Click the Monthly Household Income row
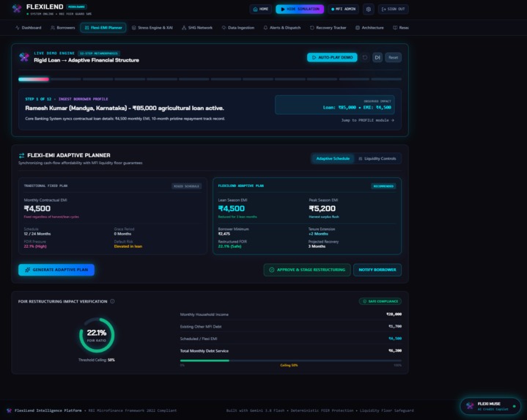 [x=291, y=314]
